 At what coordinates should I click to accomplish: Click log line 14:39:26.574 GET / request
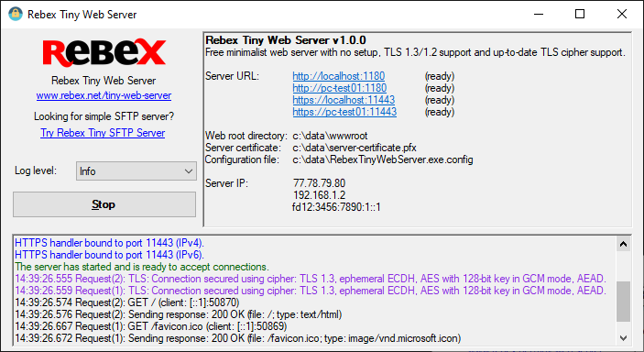tap(127, 302)
